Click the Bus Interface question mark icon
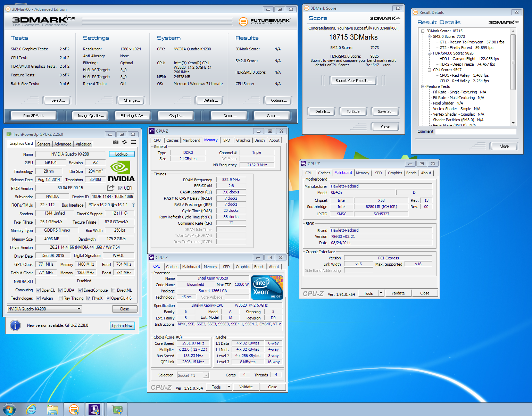The height and width of the screenshot is (416, 532). [133, 205]
